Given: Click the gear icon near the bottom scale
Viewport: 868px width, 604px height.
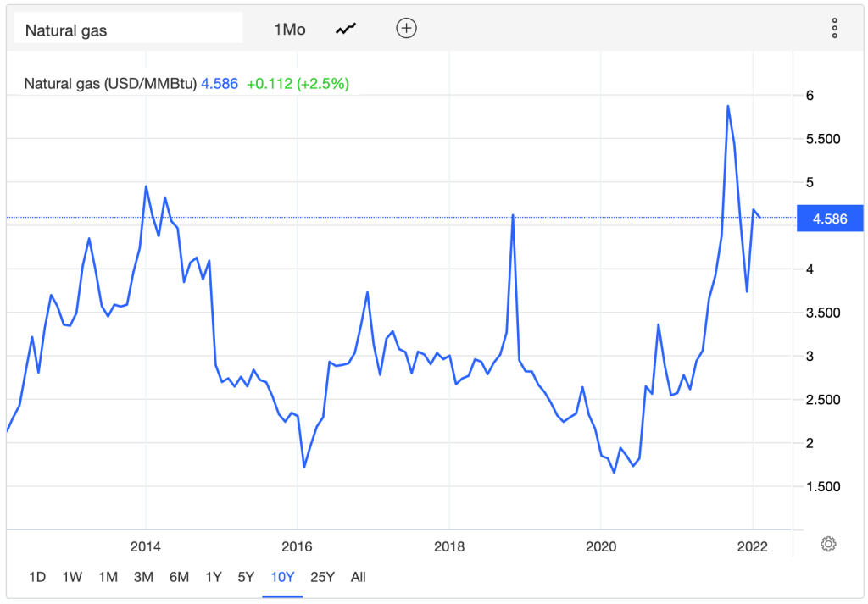Looking at the screenshot, I should 828,545.
